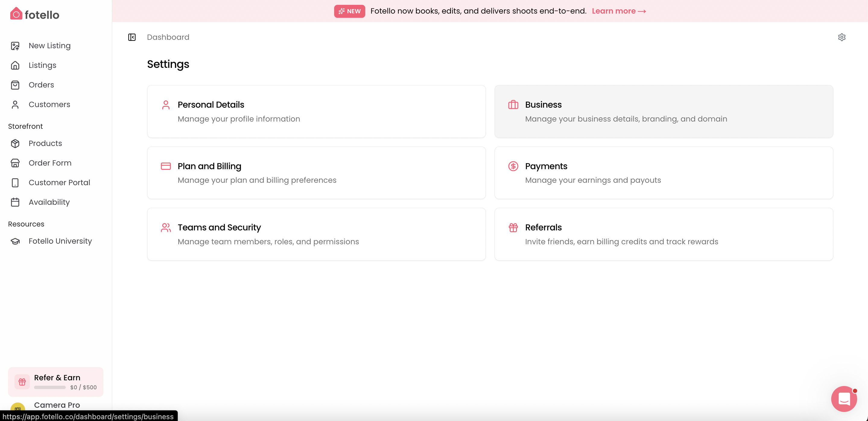The image size is (868, 421).
Task: Open the chat support bubble icon
Action: [x=844, y=399]
